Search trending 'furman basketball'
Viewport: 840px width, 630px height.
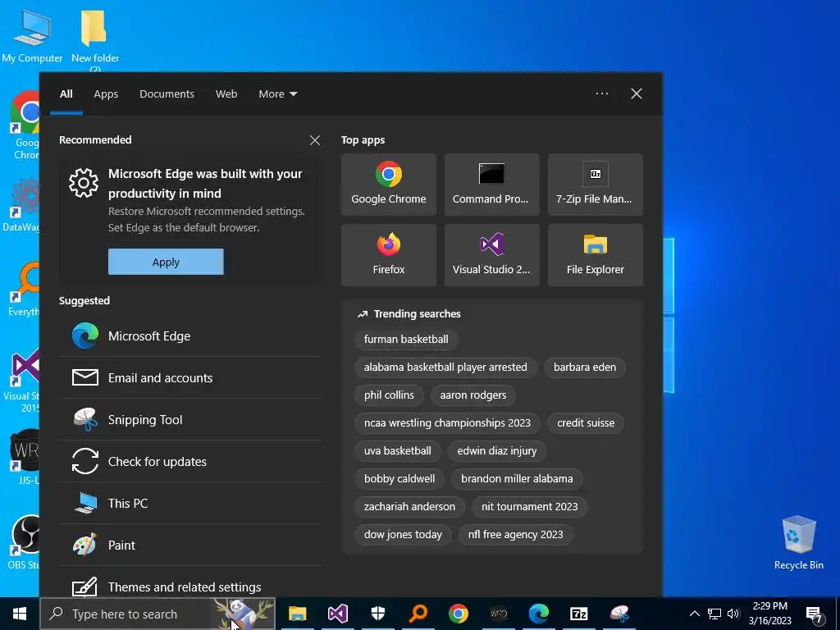click(x=406, y=339)
